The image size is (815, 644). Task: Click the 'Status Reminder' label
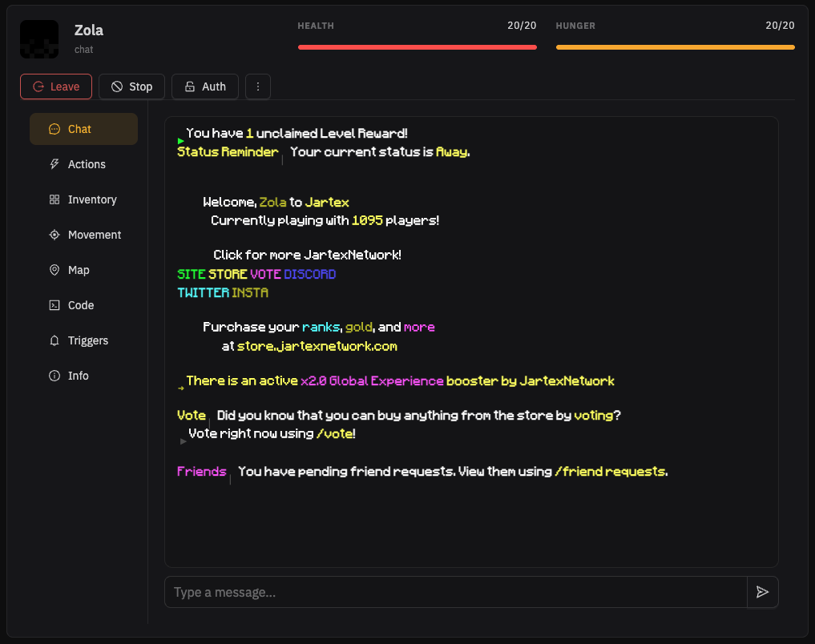228,151
